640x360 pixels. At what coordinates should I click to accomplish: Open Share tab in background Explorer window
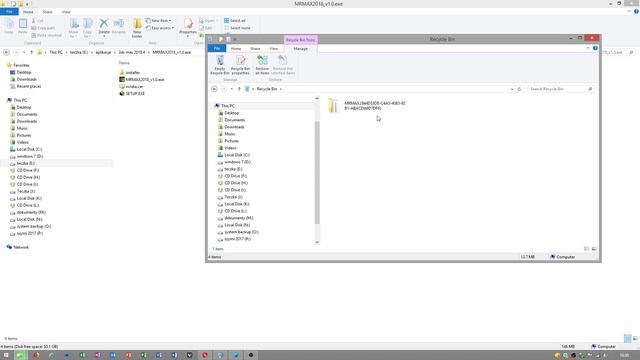pyautogui.click(x=47, y=12)
